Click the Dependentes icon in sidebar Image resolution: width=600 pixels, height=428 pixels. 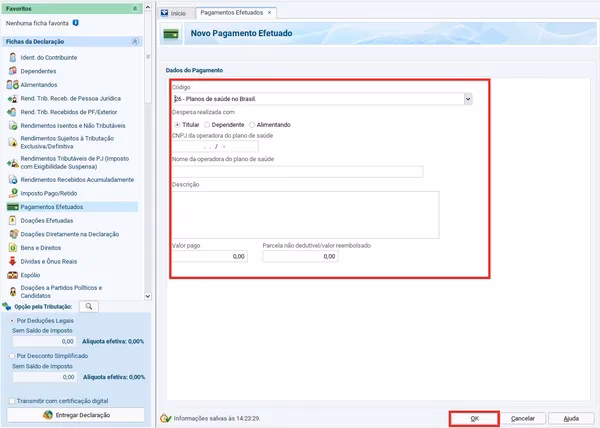click(12, 72)
